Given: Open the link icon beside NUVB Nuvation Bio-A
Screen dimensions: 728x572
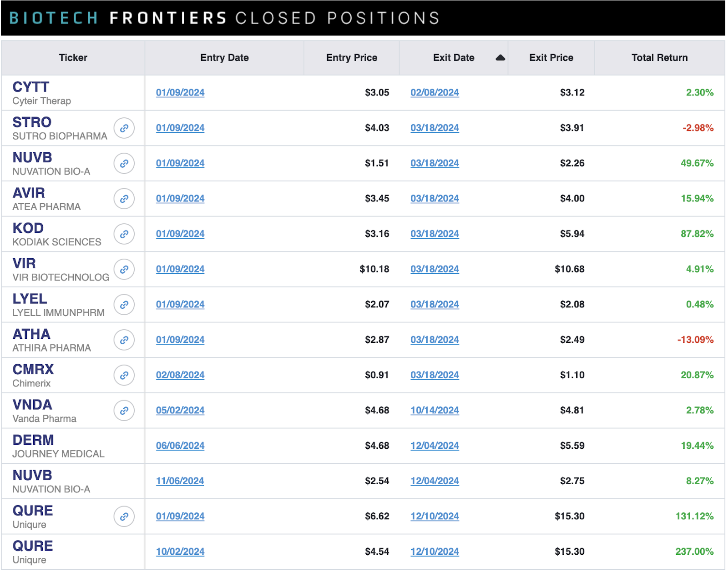Looking at the screenshot, I should pos(124,164).
